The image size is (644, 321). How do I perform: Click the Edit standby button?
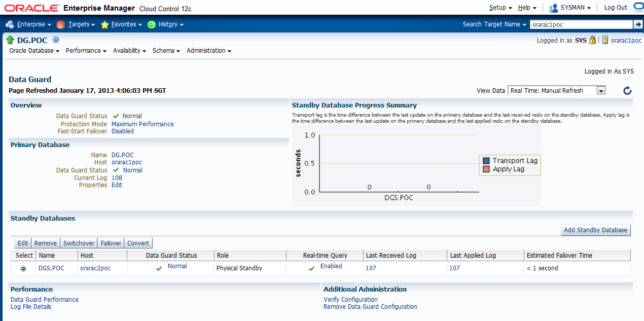pyautogui.click(x=23, y=243)
